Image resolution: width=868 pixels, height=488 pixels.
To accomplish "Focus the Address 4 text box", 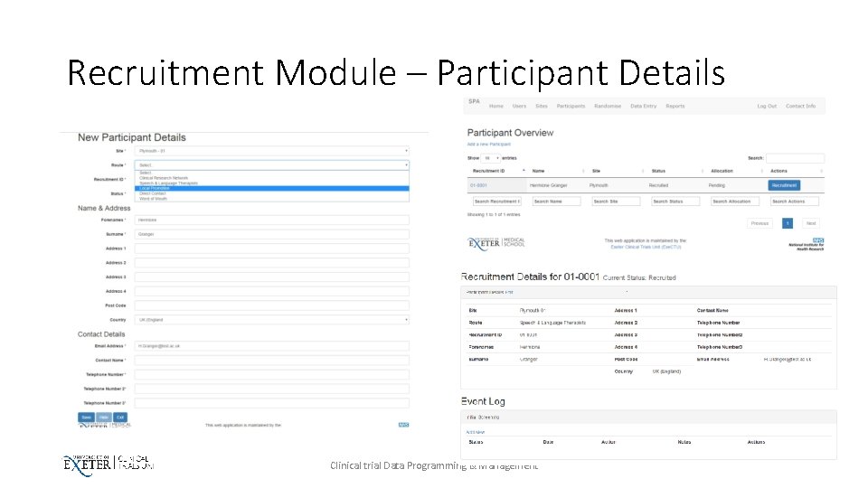I will click(x=272, y=291).
